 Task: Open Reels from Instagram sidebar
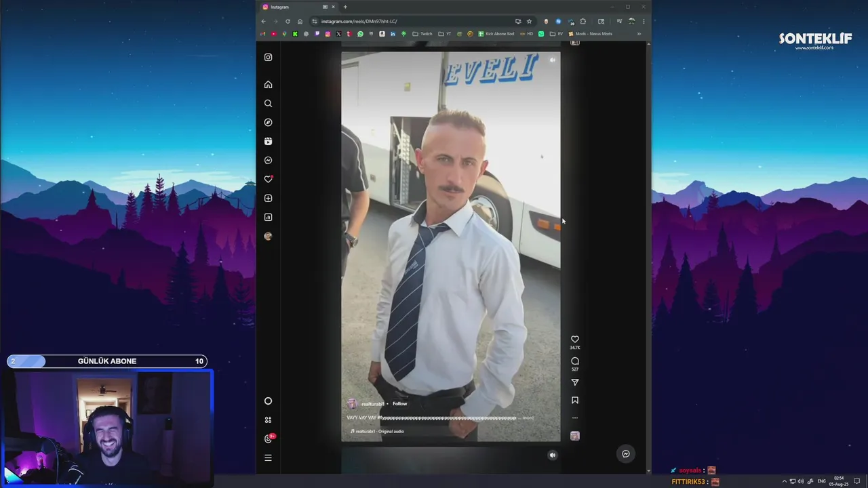[x=268, y=142]
